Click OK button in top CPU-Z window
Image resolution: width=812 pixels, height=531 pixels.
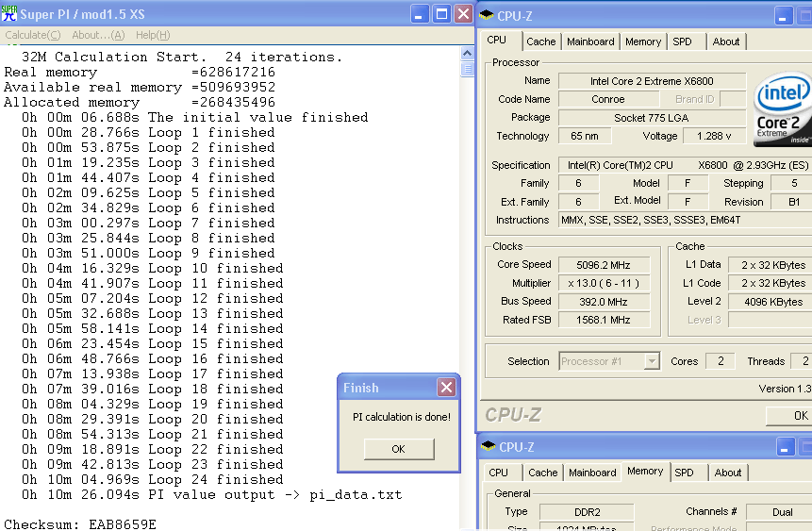(788, 416)
